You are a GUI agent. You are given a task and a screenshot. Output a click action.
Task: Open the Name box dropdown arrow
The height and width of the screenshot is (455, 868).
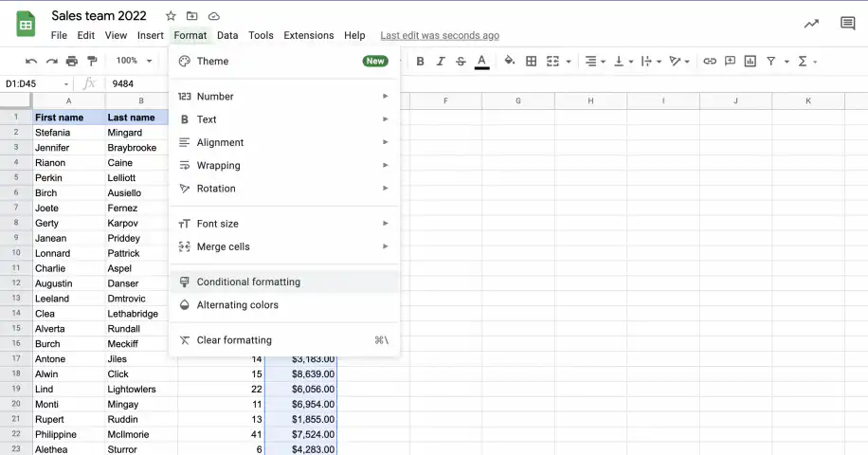tap(66, 84)
